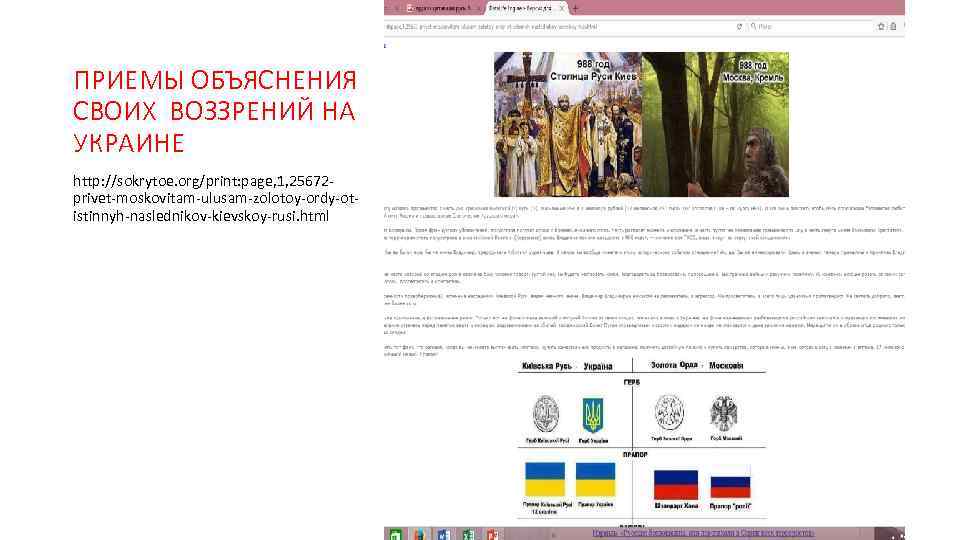The width and height of the screenshot is (960, 540).
Task: Click the blue-red khan standard flag
Action: coord(676,485)
